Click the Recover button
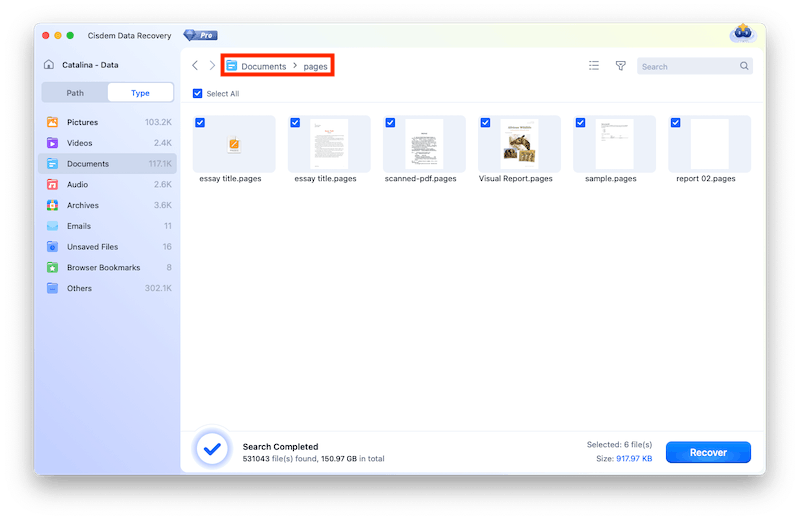 point(708,452)
